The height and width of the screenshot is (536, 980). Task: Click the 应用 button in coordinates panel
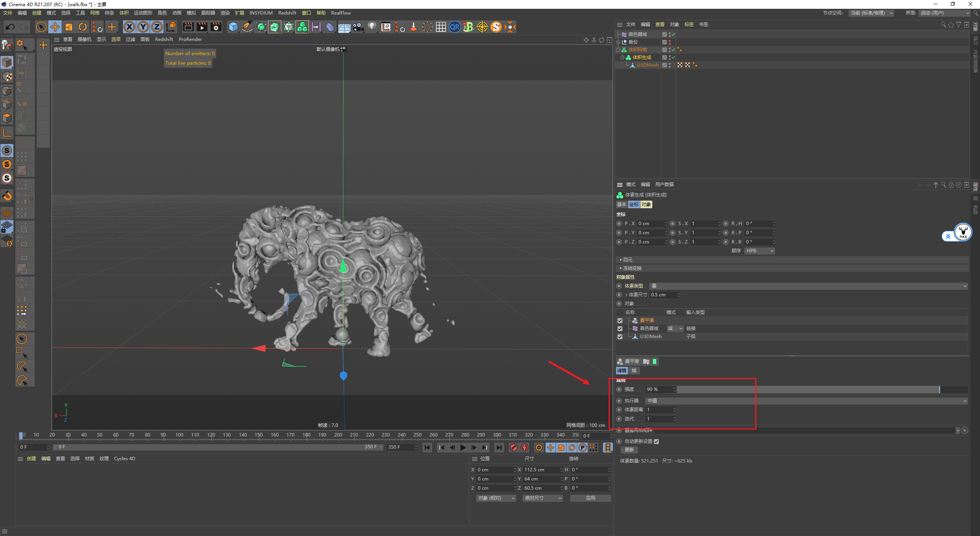click(590, 498)
